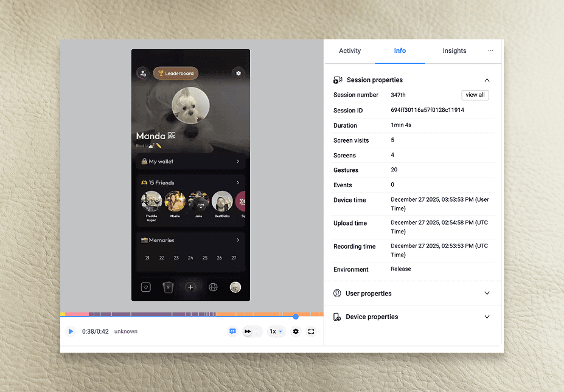Open the more options ellipsis menu
The width and height of the screenshot is (564, 392).
[x=490, y=50]
